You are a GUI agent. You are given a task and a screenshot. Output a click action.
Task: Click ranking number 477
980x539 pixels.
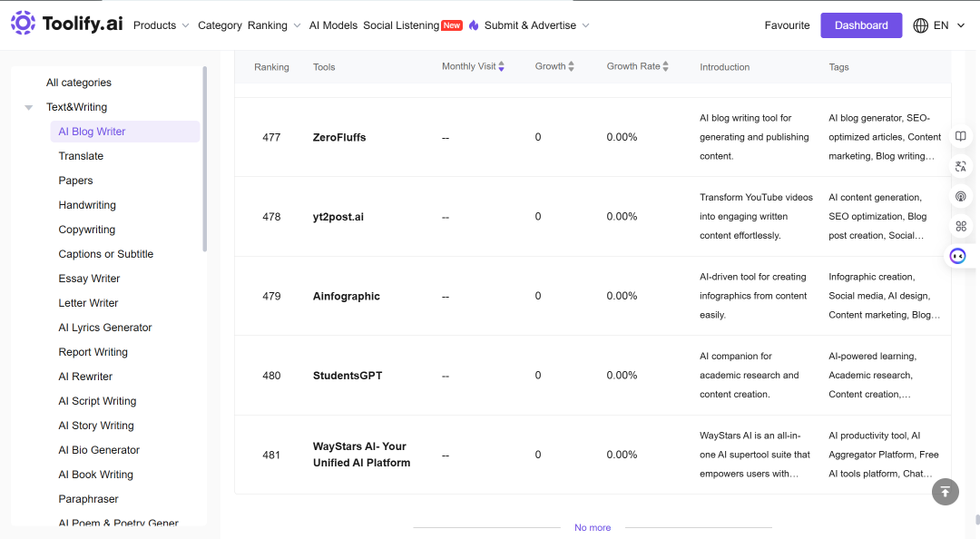[x=271, y=138]
